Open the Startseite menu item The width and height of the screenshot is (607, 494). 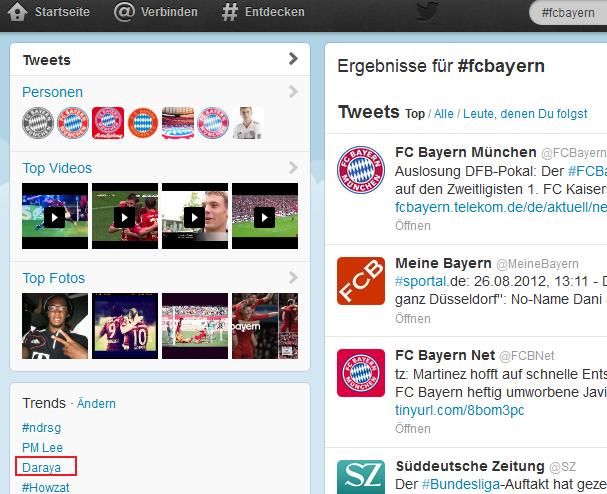pyautogui.click(x=62, y=12)
